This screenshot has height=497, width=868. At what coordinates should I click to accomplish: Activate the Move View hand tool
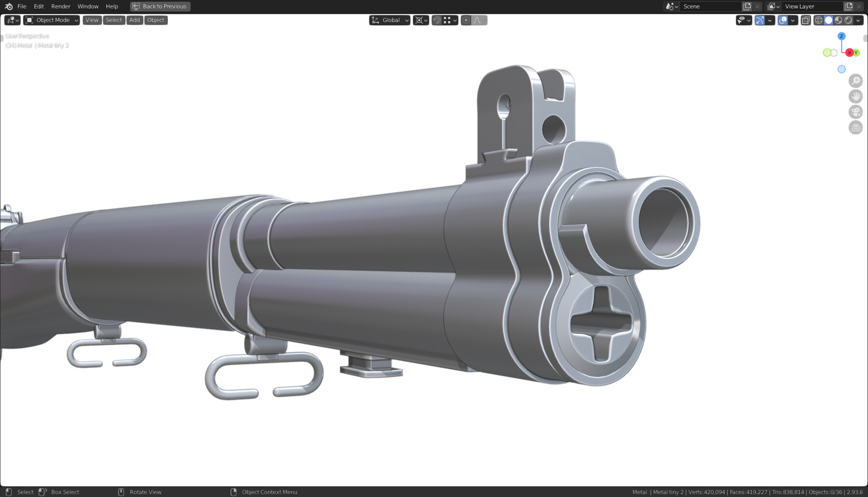[x=855, y=96]
